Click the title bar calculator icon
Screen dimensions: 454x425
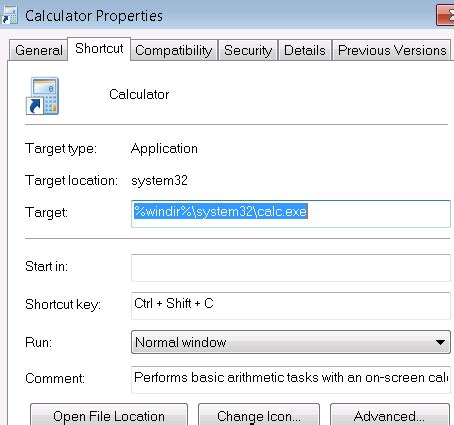pyautogui.click(x=9, y=15)
